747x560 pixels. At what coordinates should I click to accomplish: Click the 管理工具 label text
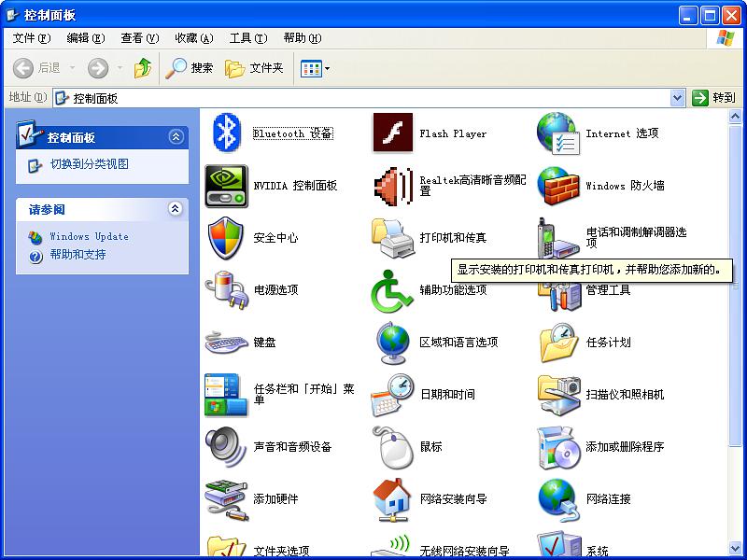click(x=608, y=290)
